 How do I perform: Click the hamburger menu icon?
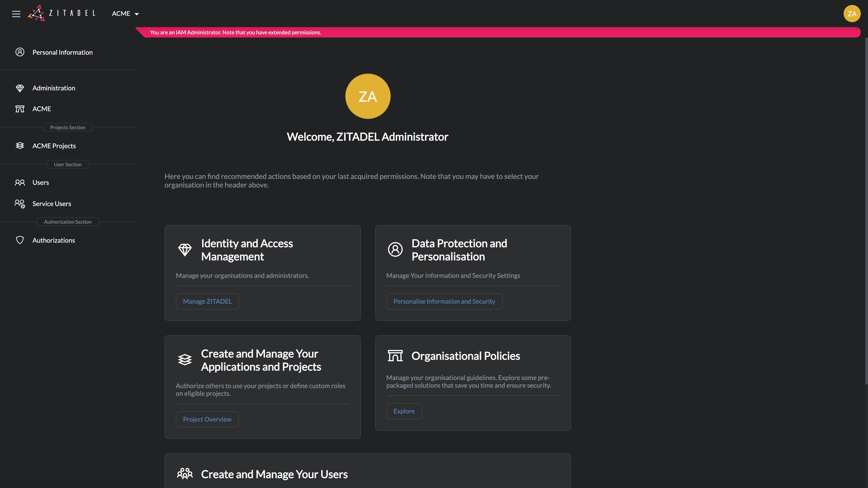[x=16, y=14]
